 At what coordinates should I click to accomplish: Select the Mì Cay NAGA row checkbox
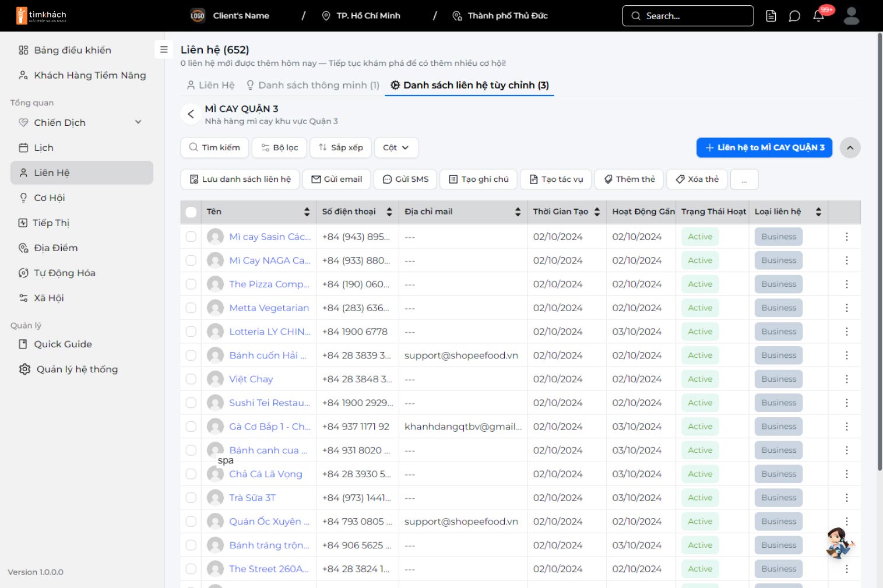point(191,260)
